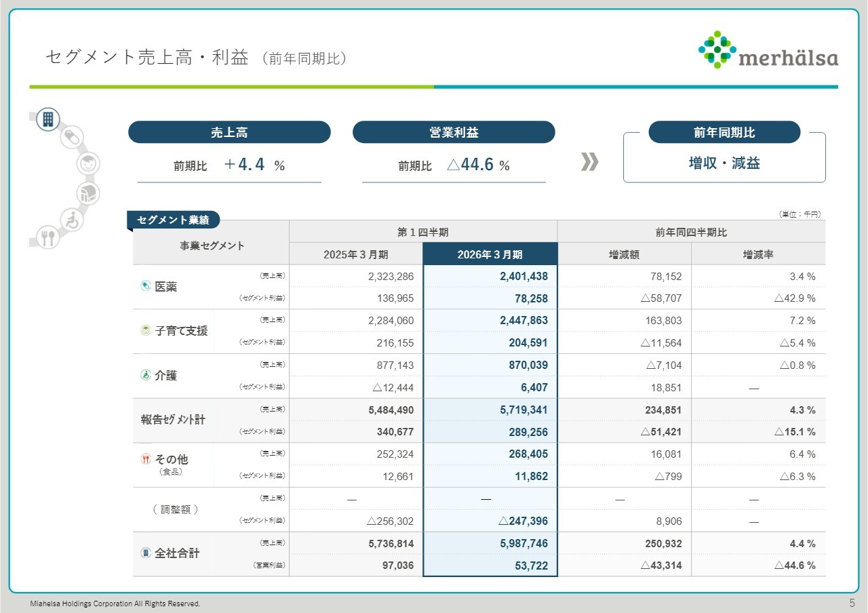Screen dimensions: 868x613
Task: Click the cell value 340,677
Action: click(x=395, y=432)
